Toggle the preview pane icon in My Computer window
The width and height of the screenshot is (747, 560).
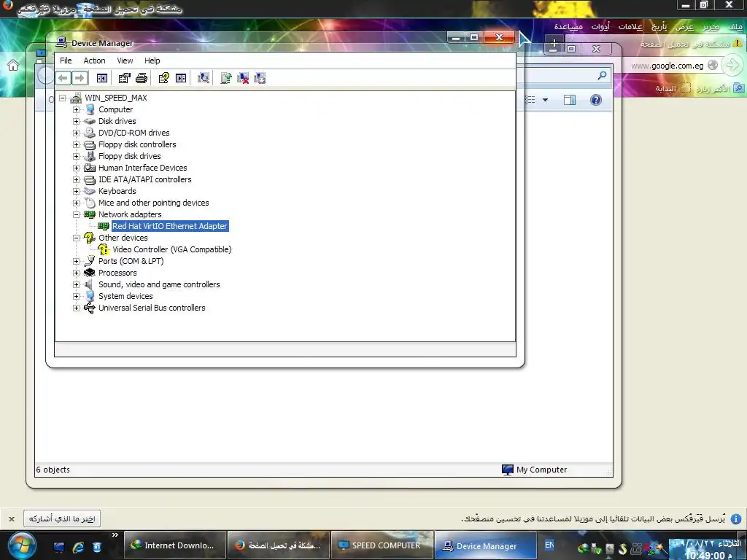tap(570, 100)
